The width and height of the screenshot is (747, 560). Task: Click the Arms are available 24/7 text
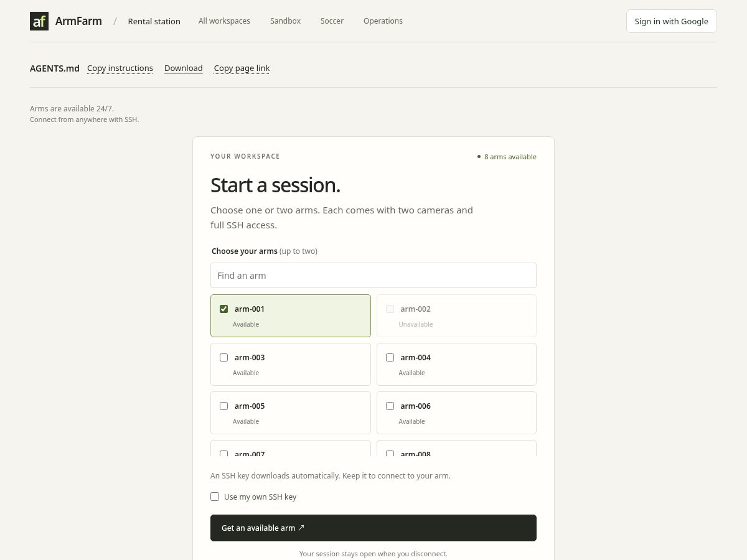[x=72, y=108]
